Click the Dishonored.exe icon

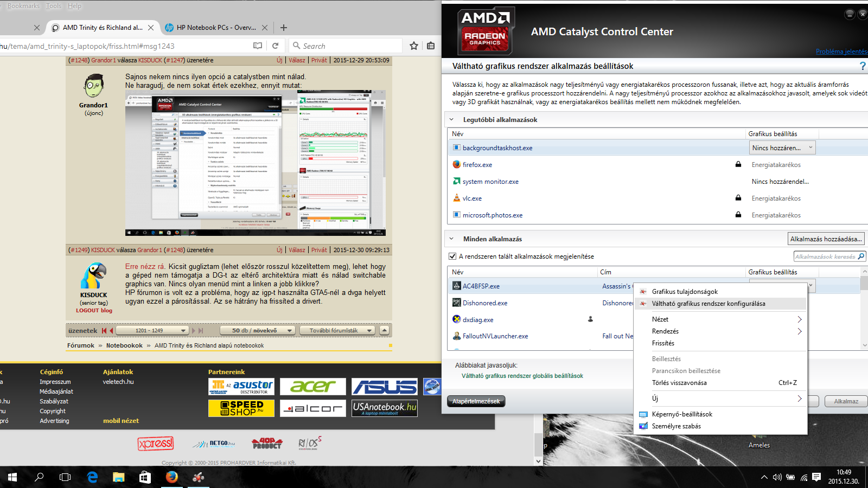tap(457, 303)
